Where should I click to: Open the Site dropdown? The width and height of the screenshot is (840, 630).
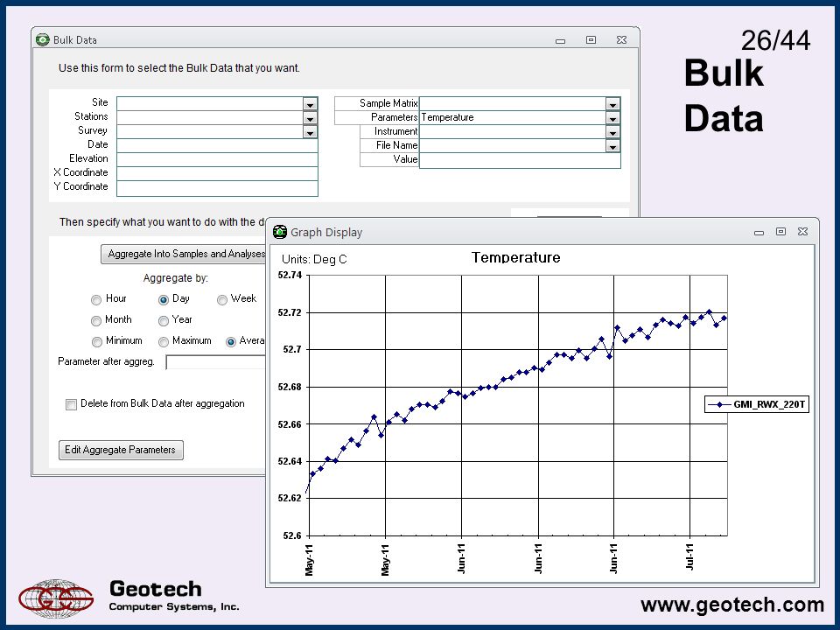(310, 104)
